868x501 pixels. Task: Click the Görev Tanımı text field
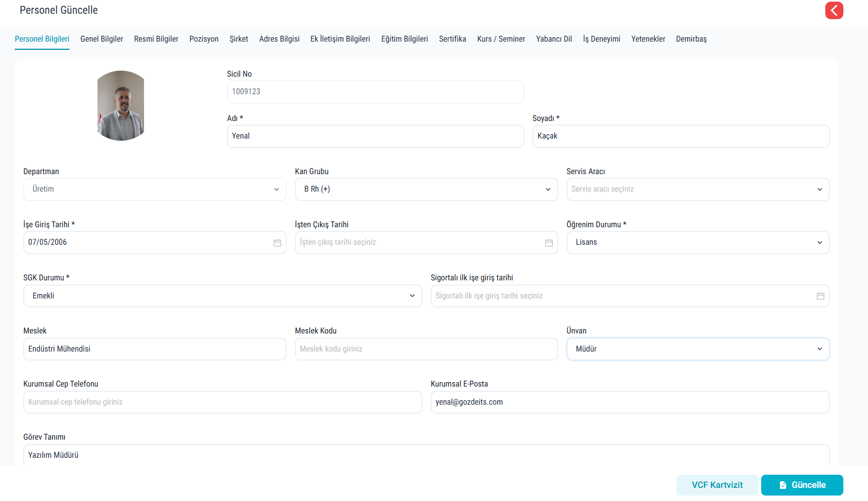pos(426,455)
